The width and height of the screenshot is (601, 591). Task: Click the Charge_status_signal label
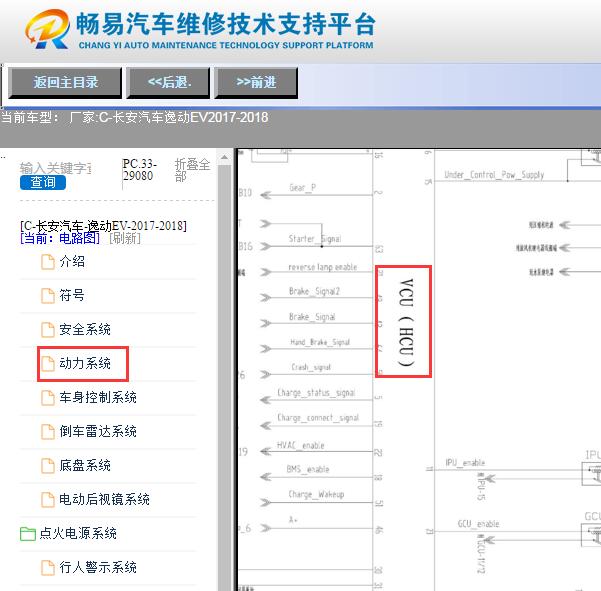(x=316, y=393)
